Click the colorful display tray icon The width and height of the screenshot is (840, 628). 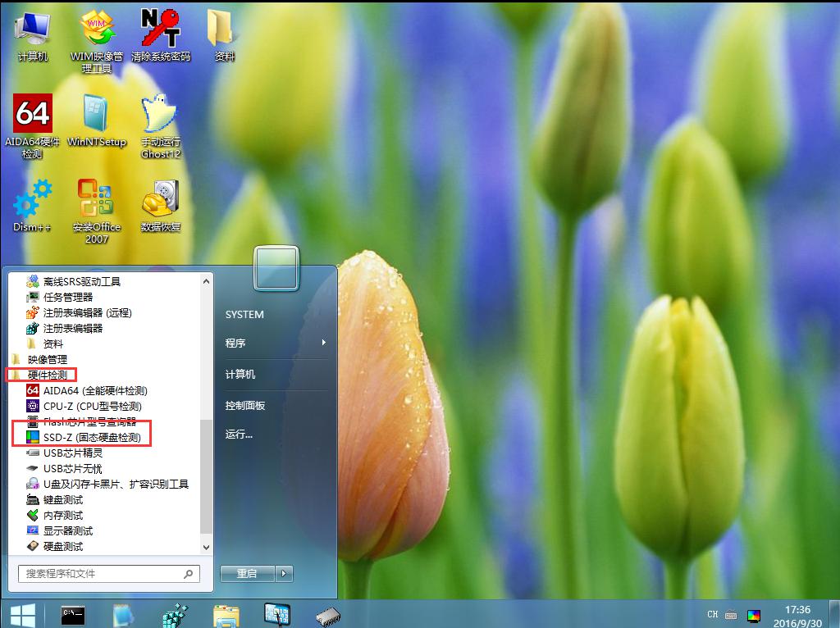click(753, 616)
